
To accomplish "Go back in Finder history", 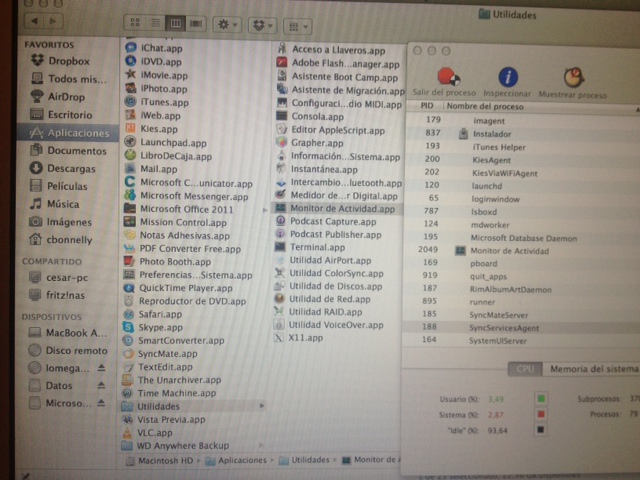I will pyautogui.click(x=34, y=20).
